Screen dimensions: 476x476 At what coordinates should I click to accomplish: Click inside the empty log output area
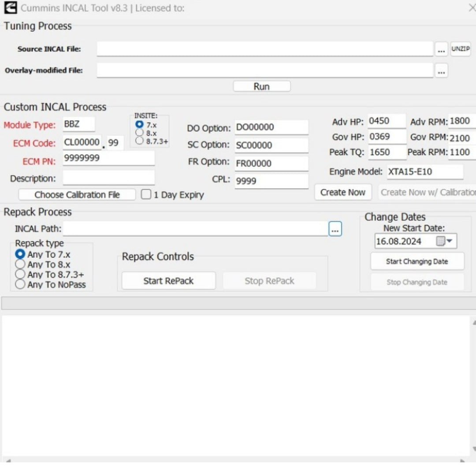[x=236, y=386]
